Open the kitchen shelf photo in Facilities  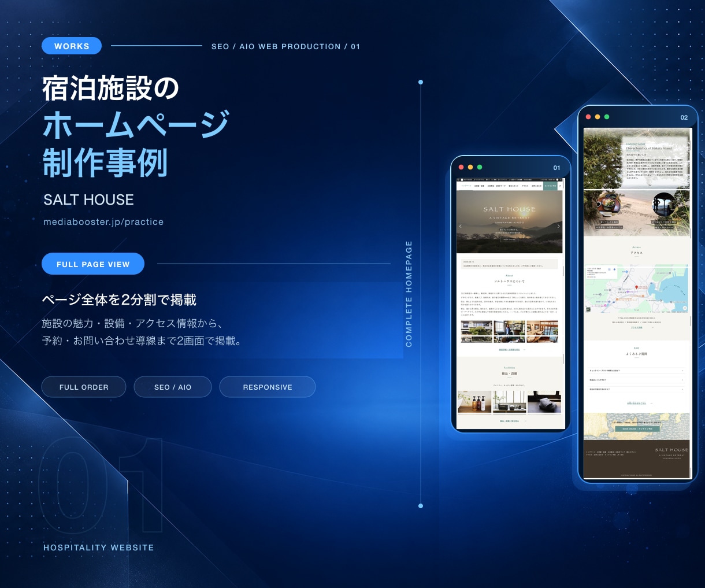(x=509, y=402)
